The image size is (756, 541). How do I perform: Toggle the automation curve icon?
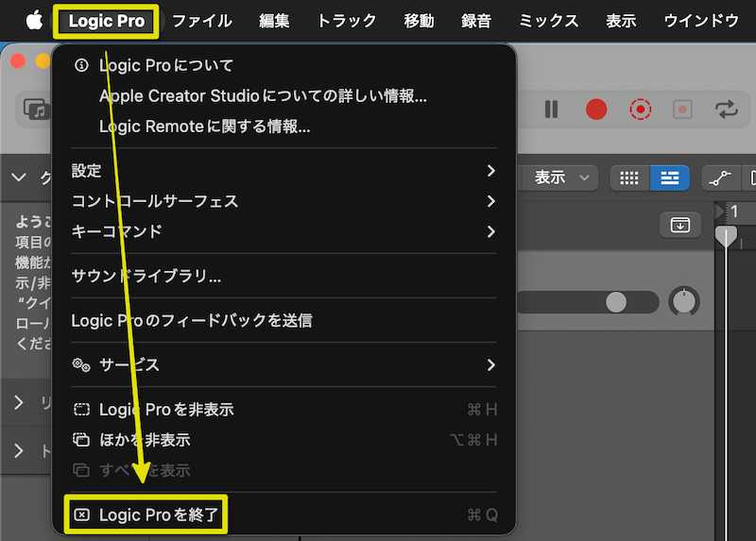click(720, 178)
